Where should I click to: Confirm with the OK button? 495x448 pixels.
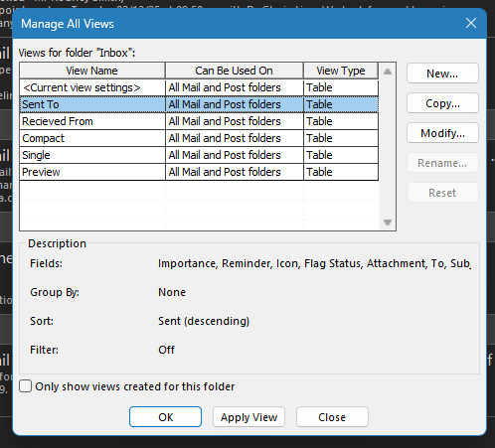coord(165,417)
